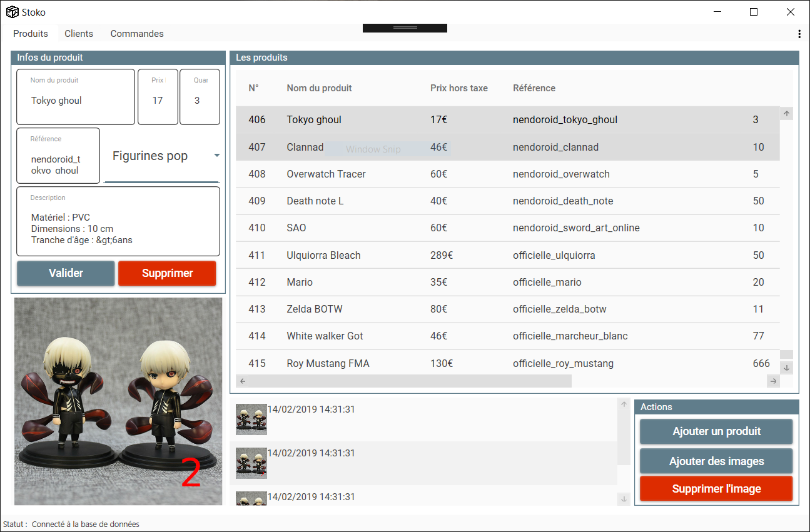Click the image list vertical scrollbar

pos(624,438)
